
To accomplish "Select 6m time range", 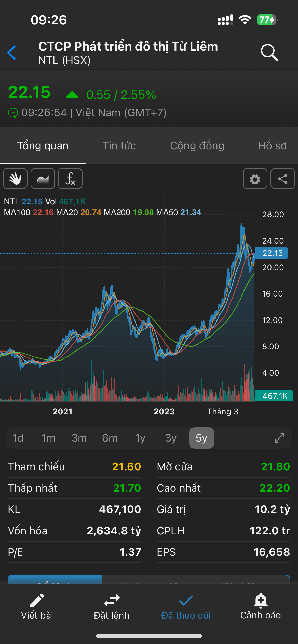I will (110, 438).
